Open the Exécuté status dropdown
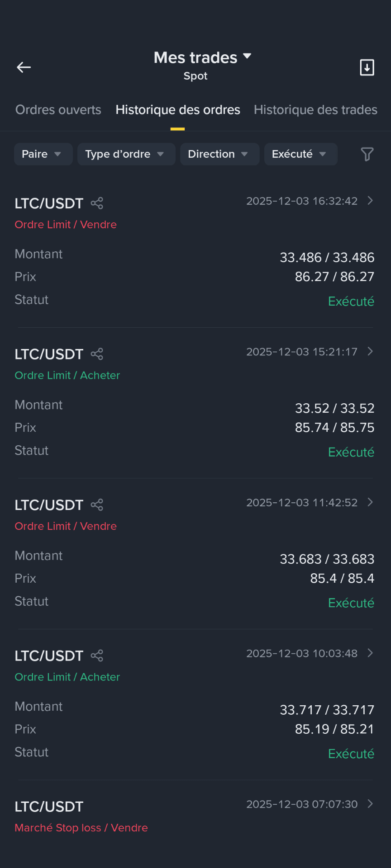 301,154
